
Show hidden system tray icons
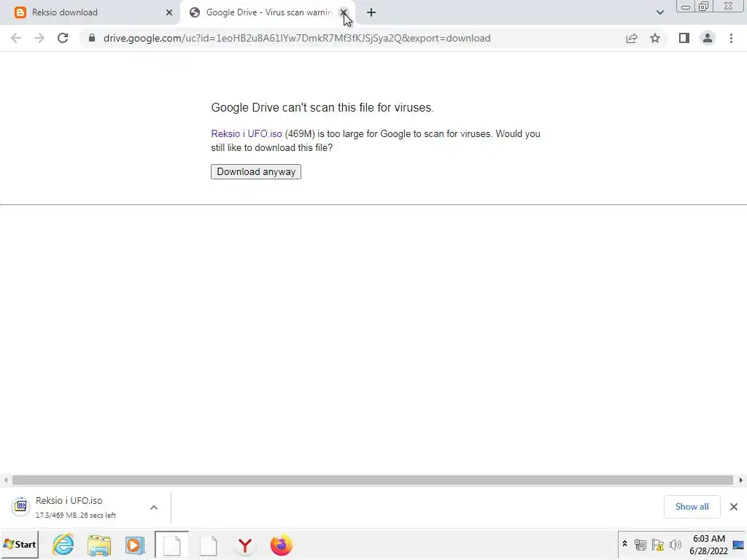pyautogui.click(x=624, y=544)
